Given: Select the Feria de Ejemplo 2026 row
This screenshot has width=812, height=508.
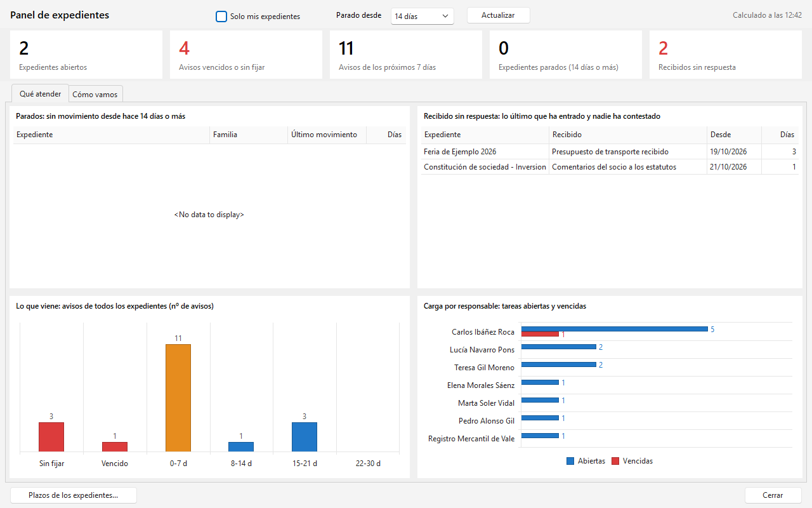Looking at the screenshot, I should [x=610, y=152].
